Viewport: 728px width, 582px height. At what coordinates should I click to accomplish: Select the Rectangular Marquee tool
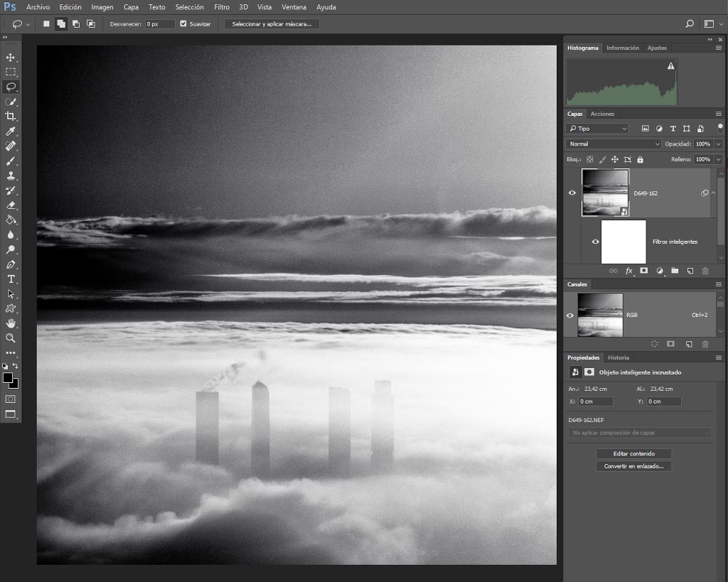[x=10, y=72]
